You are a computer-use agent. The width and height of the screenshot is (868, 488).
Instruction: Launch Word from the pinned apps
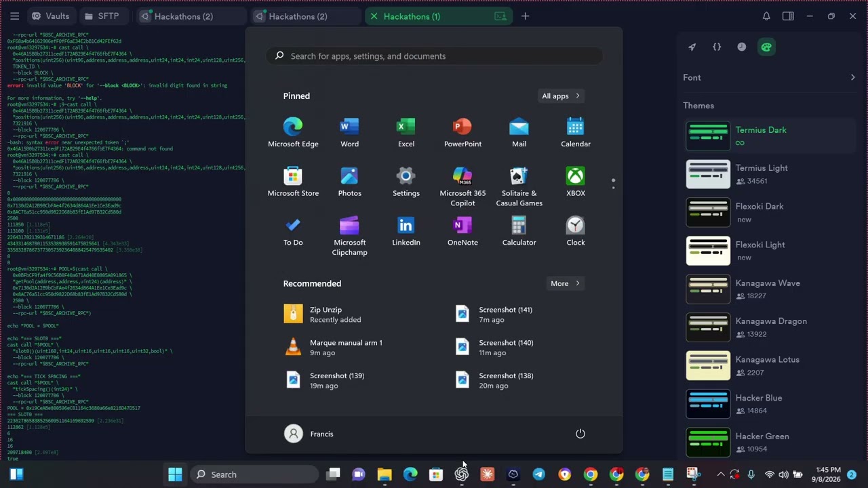pyautogui.click(x=349, y=133)
